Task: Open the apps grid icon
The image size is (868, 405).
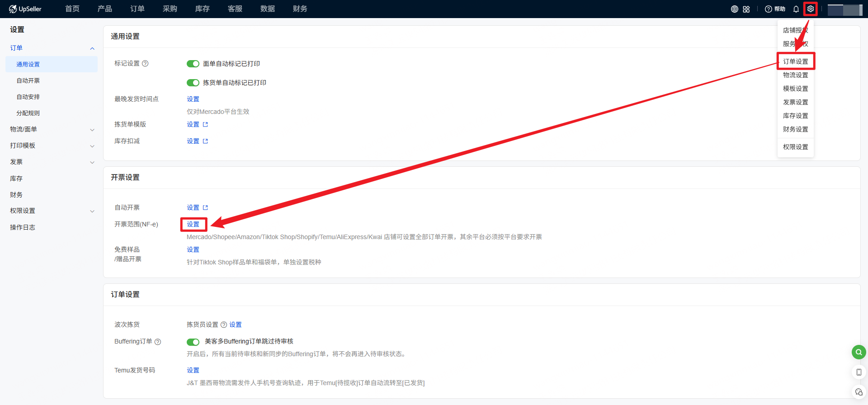Action: [746, 9]
